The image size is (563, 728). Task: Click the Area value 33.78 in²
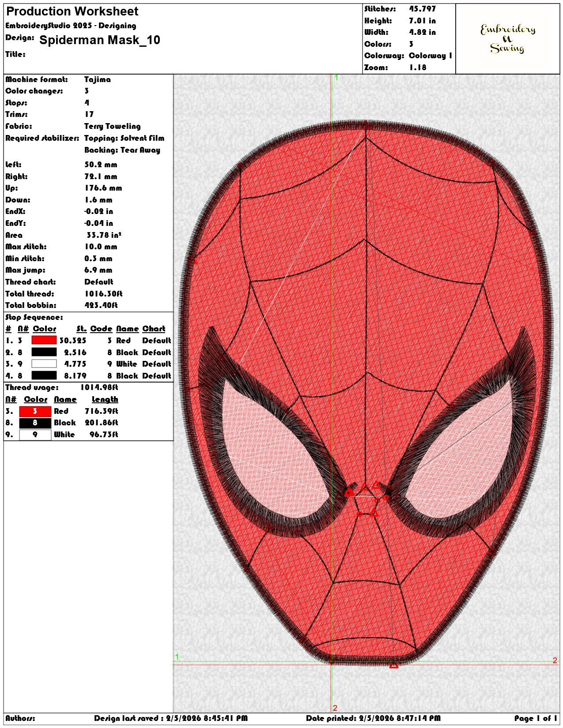[104, 235]
